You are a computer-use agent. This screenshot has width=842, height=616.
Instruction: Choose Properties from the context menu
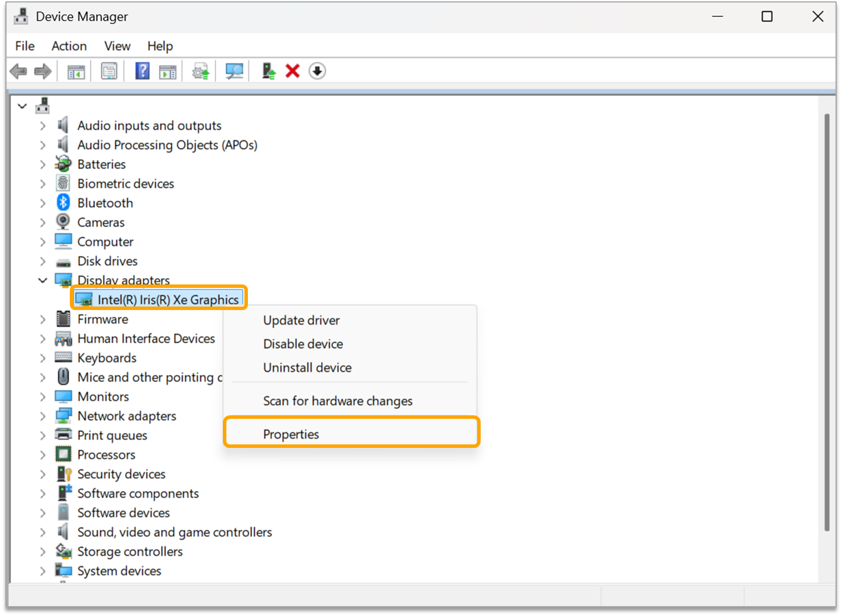coord(291,434)
